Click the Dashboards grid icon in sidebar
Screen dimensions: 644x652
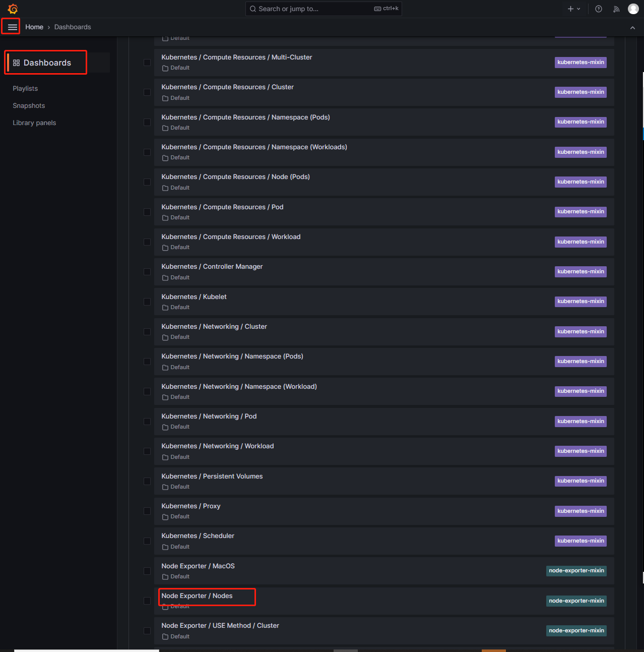17,63
